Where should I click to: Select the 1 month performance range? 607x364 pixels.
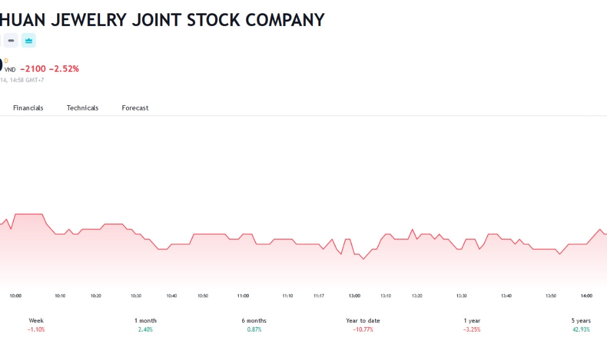tap(145, 325)
